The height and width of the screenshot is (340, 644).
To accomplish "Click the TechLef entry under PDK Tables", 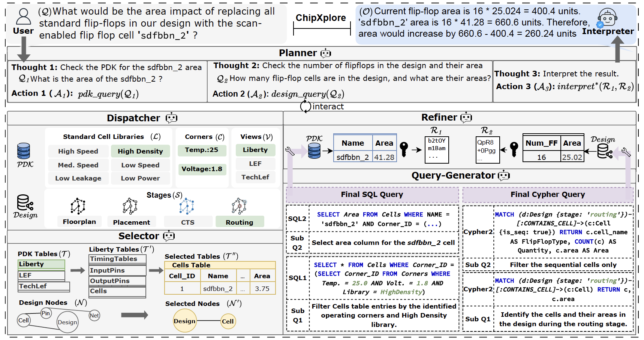I will (44, 286).
